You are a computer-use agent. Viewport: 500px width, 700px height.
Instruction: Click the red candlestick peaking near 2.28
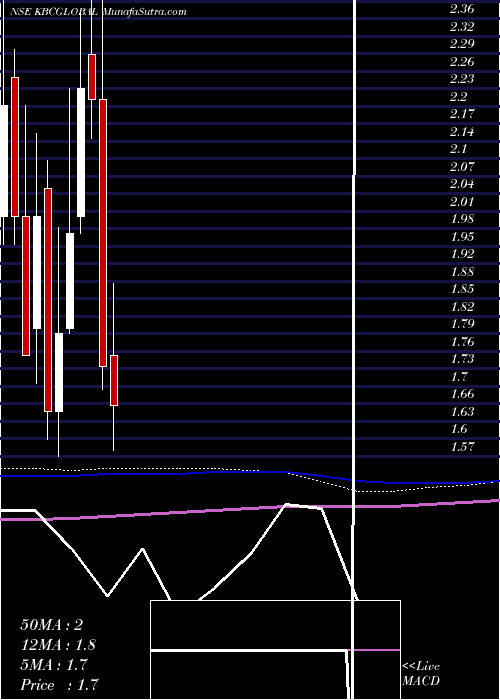pyautogui.click(x=92, y=77)
